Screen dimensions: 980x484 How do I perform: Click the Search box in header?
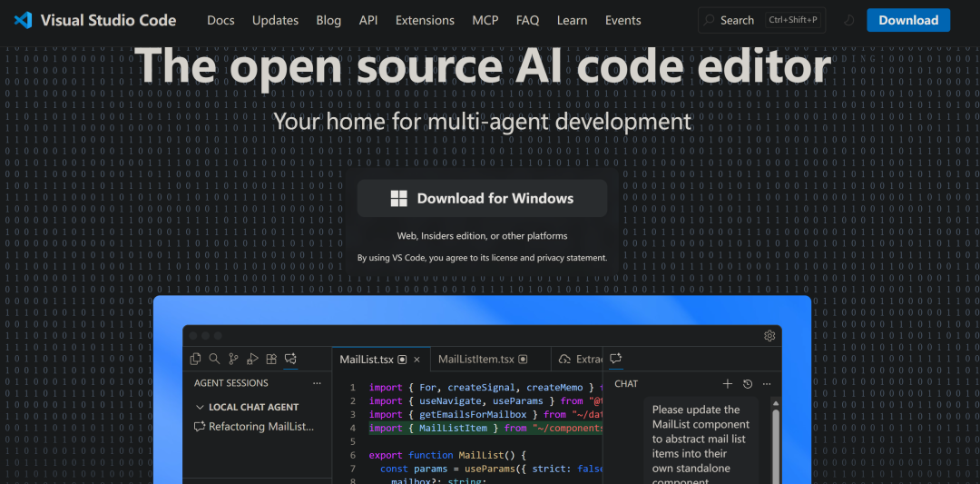(x=761, y=21)
